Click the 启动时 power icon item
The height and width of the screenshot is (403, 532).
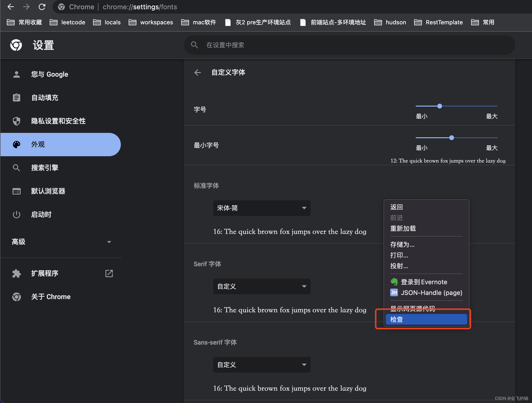click(41, 214)
